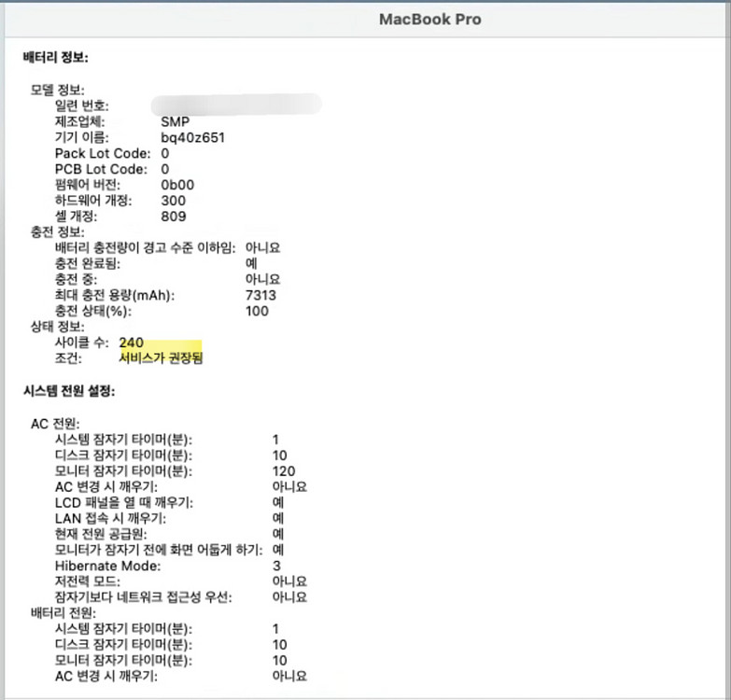Screen dimensions: 731x700
Task: Click the '아니요' value beside 저전력 모드
Action: click(x=289, y=581)
